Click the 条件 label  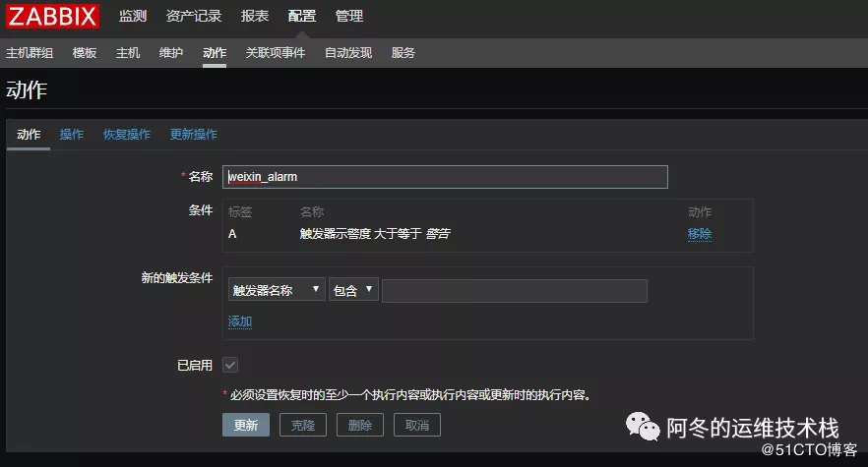tap(201, 210)
